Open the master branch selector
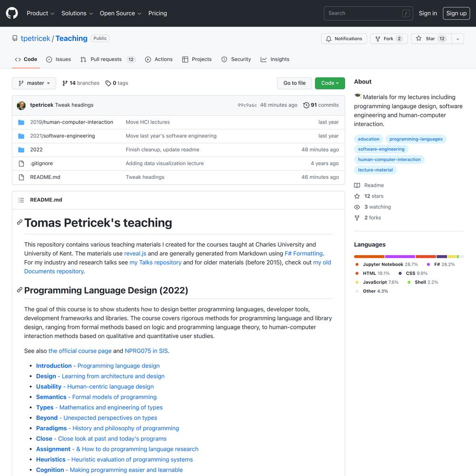The width and height of the screenshot is (476, 476). pos(34,83)
